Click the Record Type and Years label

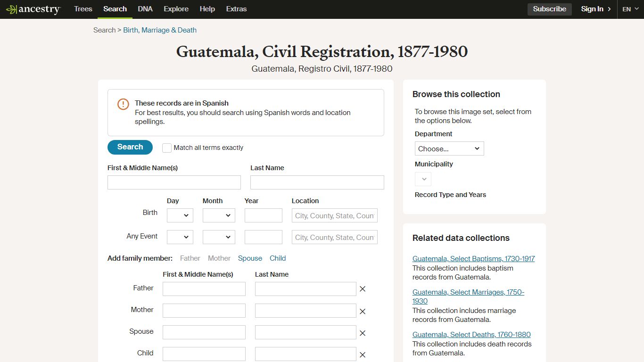[450, 195]
